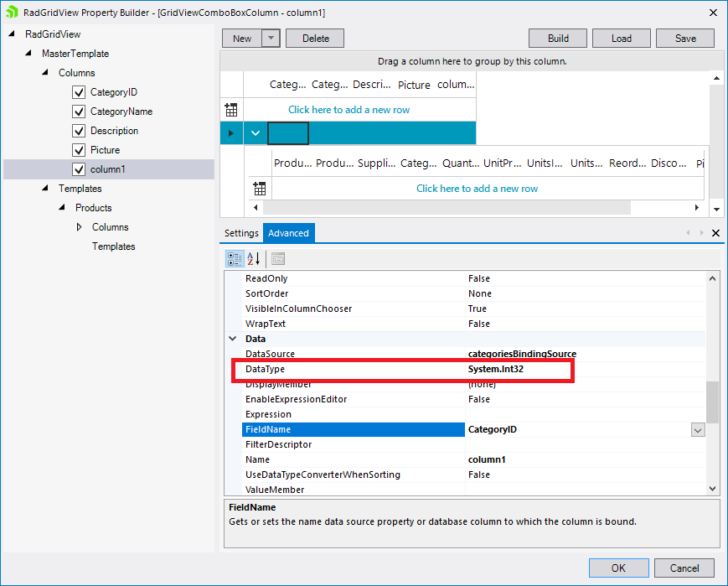
Task: Click the group-by panel drag area label
Action: tap(472, 61)
